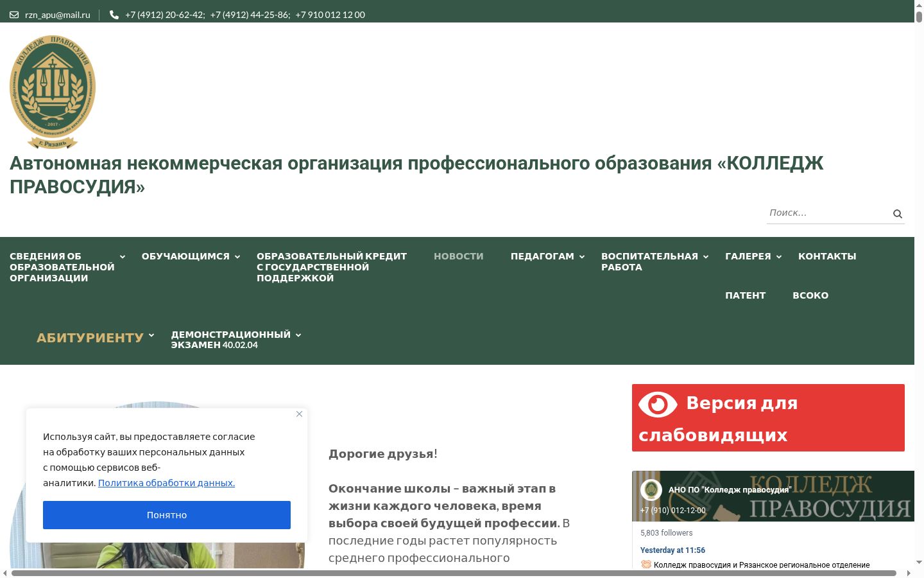924x578 pixels.
Task: Open АНО ПО "Колледж правосудия" VK group link
Action: pyautogui.click(x=730, y=490)
